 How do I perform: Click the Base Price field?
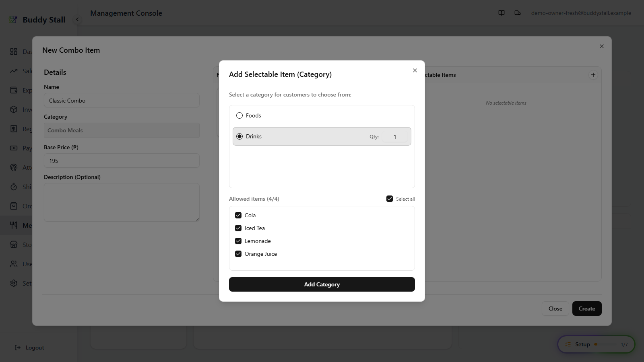tap(122, 161)
